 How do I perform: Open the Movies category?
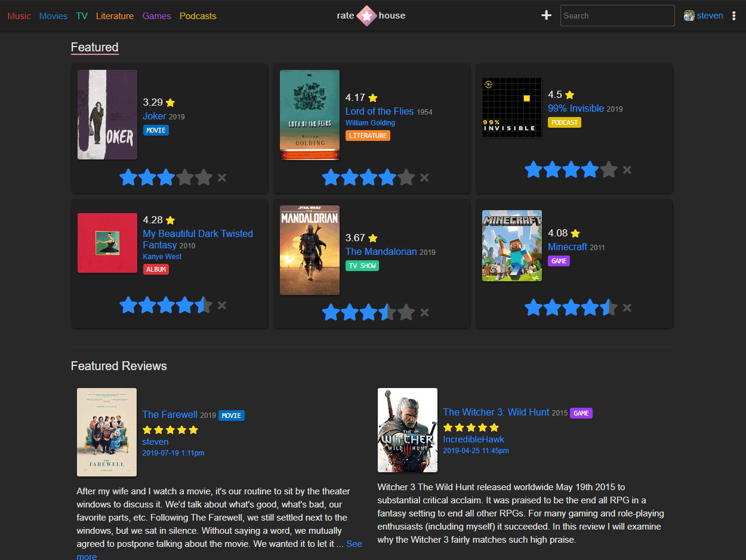53,16
